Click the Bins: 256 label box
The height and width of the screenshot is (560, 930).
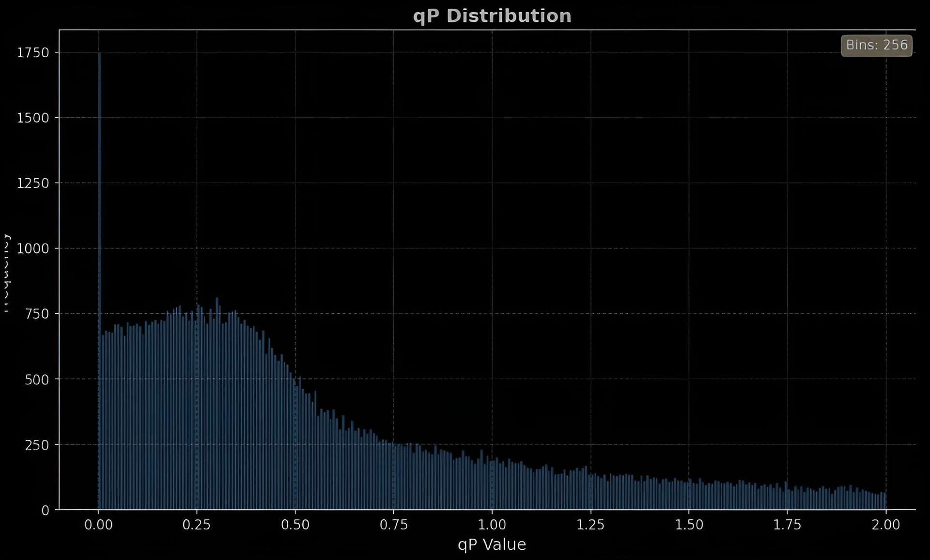tap(876, 46)
